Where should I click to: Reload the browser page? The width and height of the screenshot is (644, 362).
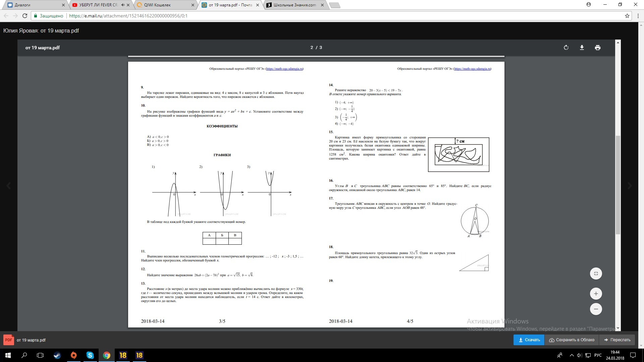[x=24, y=16]
